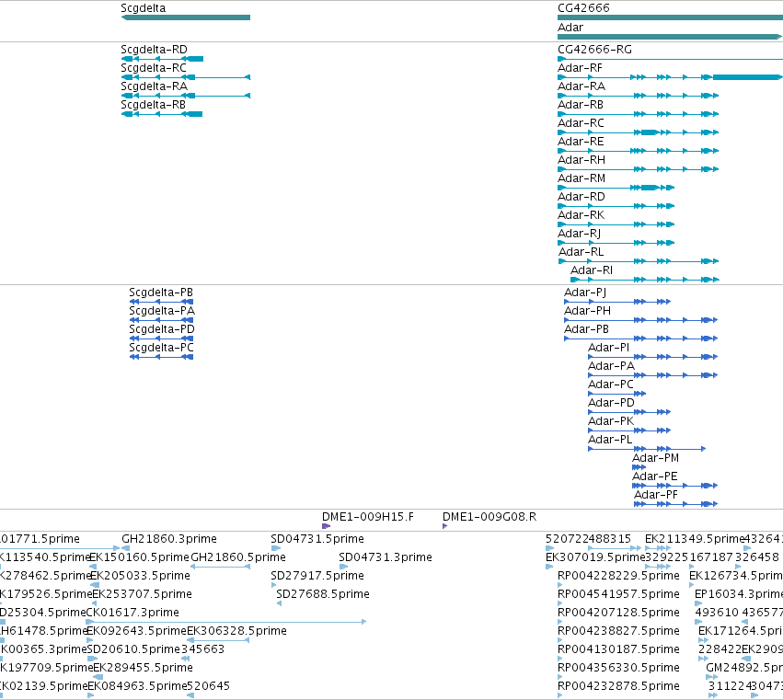Select protein Adar-PL

click(x=610, y=441)
